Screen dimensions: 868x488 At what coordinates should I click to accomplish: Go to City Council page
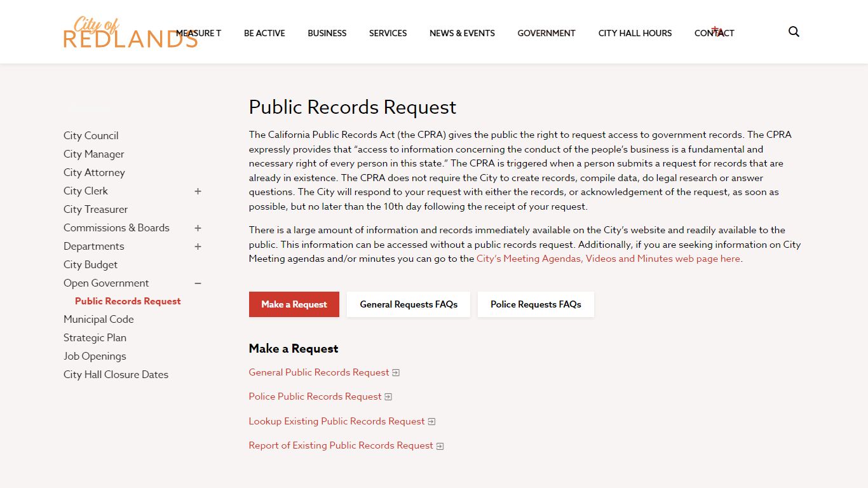pyautogui.click(x=91, y=135)
